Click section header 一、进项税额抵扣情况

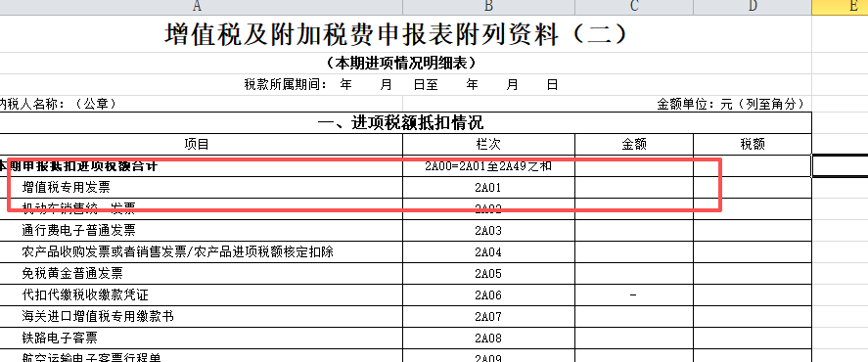click(x=401, y=122)
